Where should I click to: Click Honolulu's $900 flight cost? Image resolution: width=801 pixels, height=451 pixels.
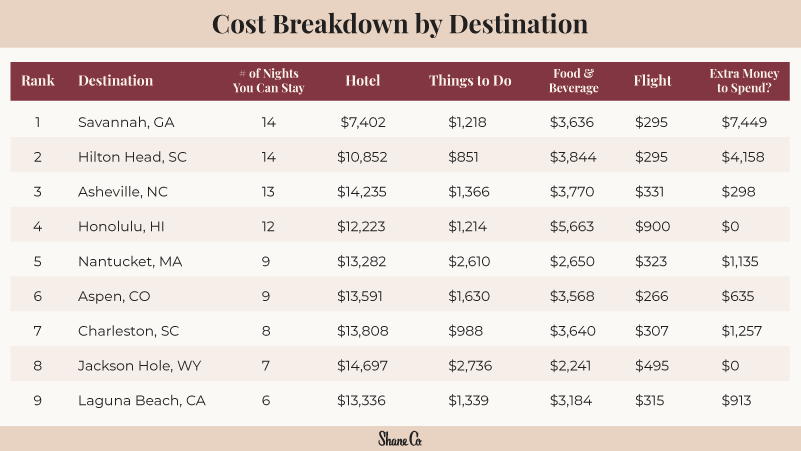[652, 227]
